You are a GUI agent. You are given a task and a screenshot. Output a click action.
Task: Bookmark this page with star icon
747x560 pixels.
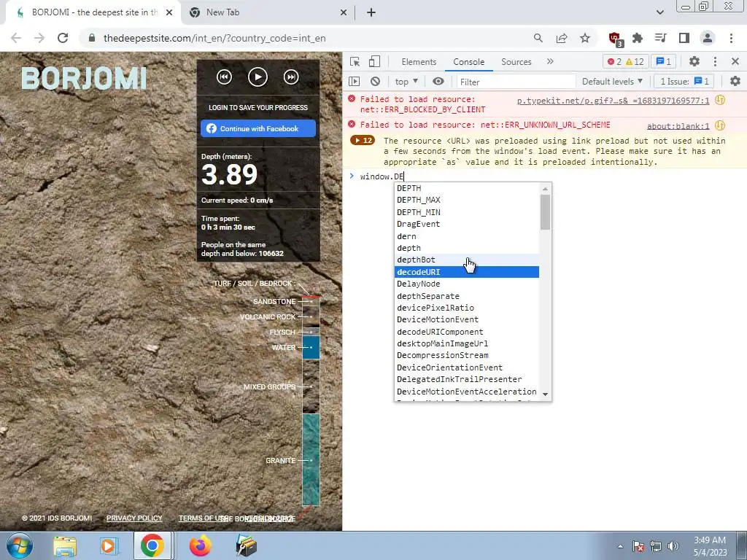(x=585, y=38)
